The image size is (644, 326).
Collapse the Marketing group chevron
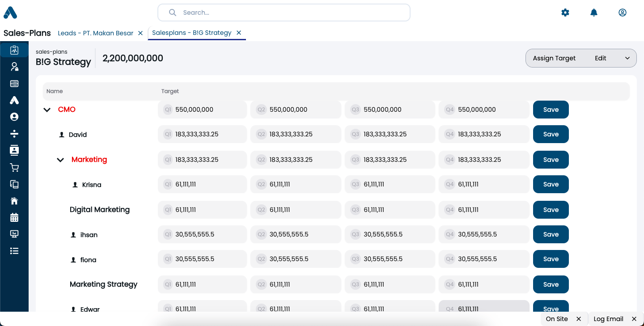60,160
